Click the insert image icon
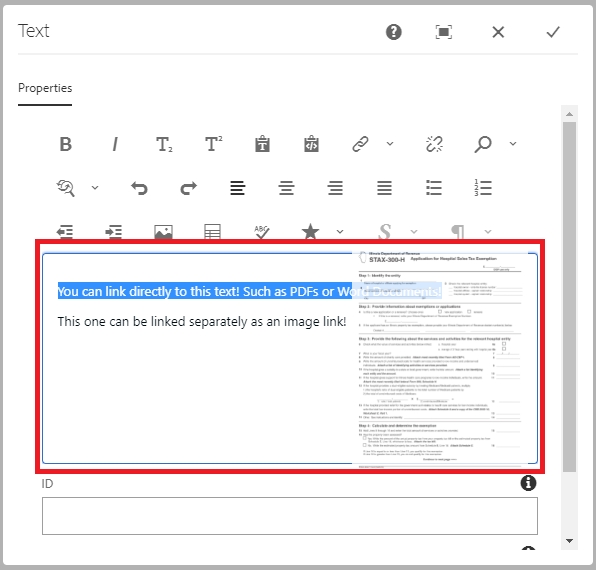 coord(163,232)
